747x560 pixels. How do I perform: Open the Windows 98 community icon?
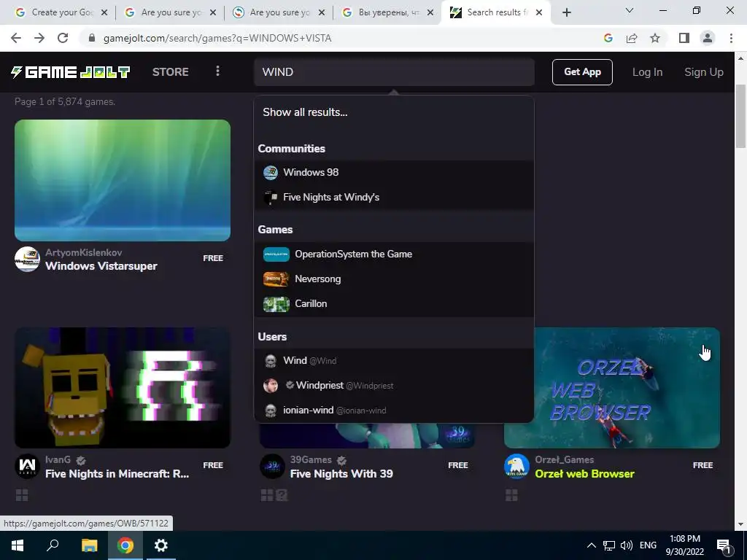tap(271, 172)
